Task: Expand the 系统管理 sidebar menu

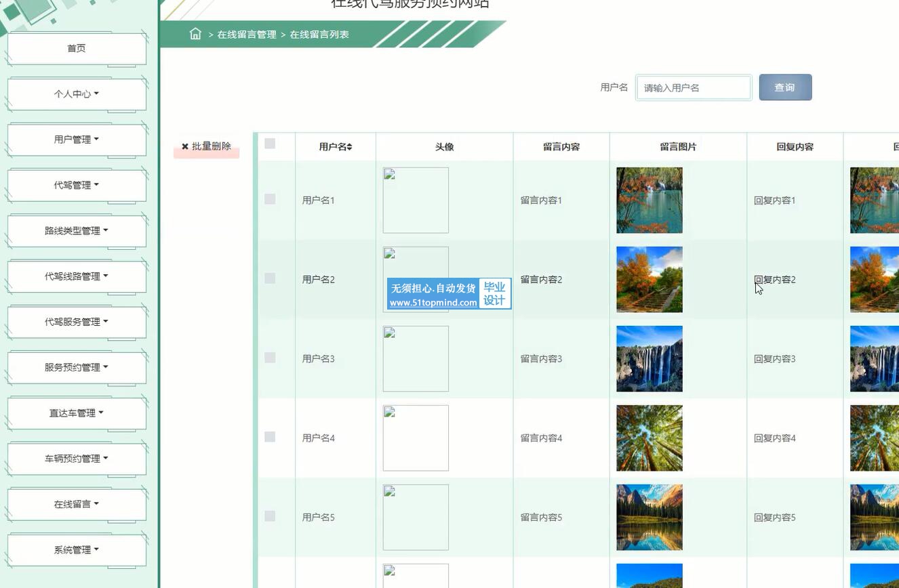Action: coord(77,550)
